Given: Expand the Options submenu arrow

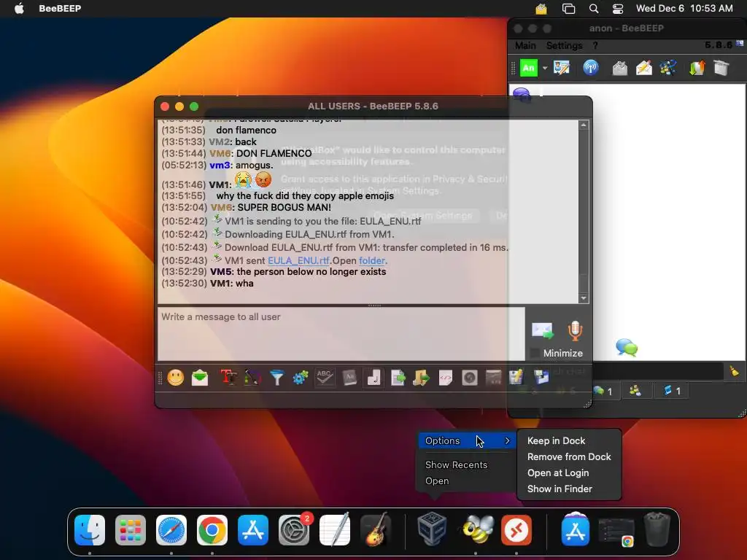Looking at the screenshot, I should tap(508, 441).
